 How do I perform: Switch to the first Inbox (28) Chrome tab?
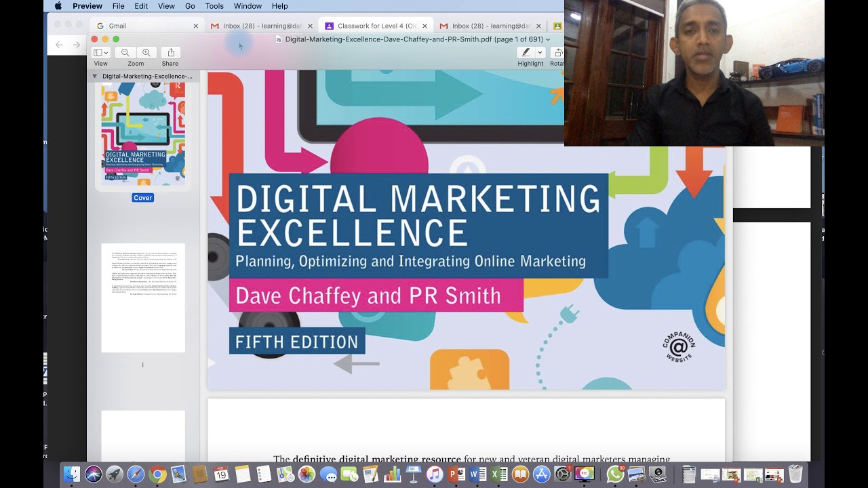pyautogui.click(x=261, y=26)
